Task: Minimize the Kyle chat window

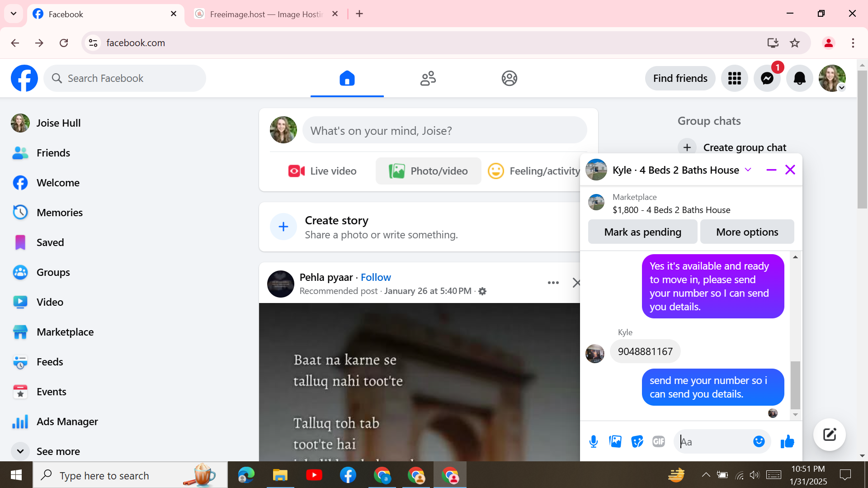Action: 771,170
